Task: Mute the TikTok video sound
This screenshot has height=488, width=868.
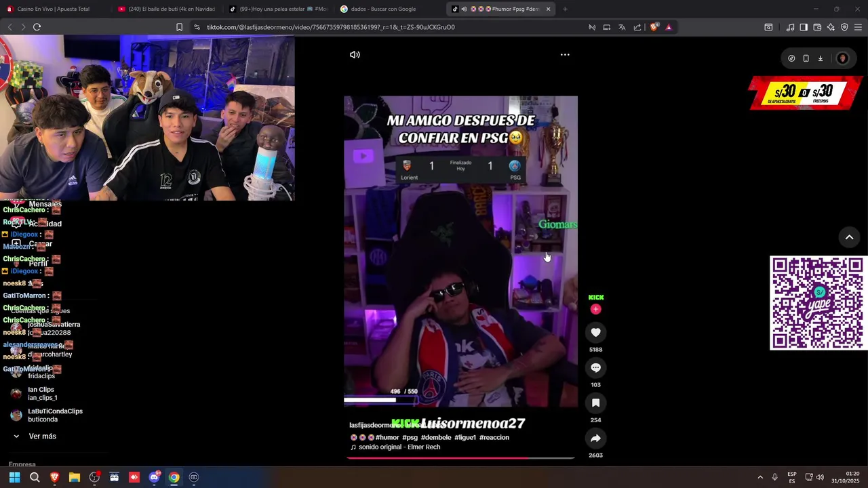Action: [x=355, y=55]
